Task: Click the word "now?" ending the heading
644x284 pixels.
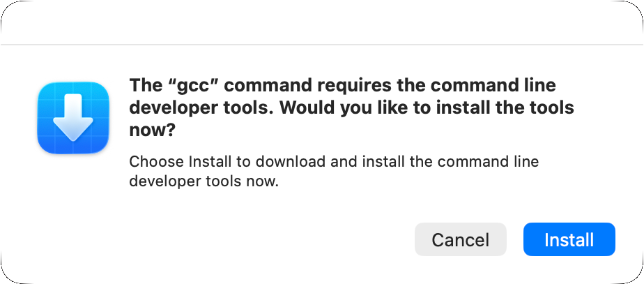Action: tap(153, 130)
